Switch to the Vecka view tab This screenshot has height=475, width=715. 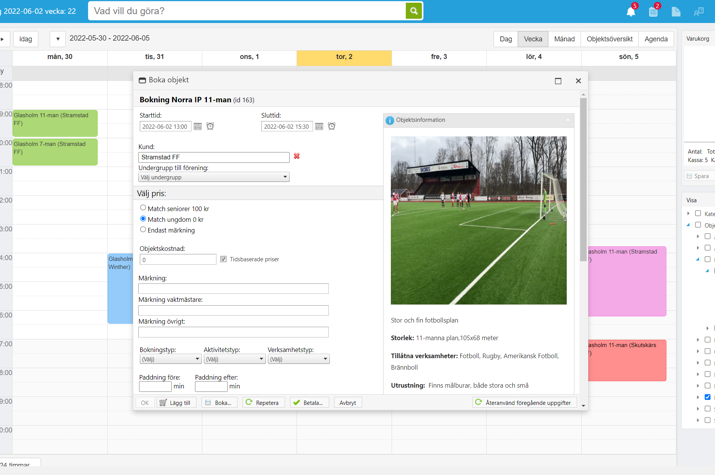[x=533, y=39]
